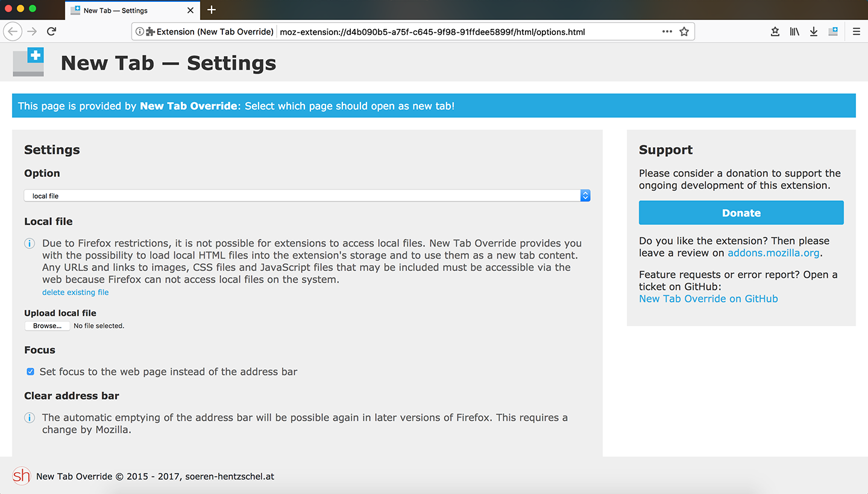Screen dimensions: 868x494
Task: Click the info icon under Clear address bar
Action: click(x=29, y=418)
